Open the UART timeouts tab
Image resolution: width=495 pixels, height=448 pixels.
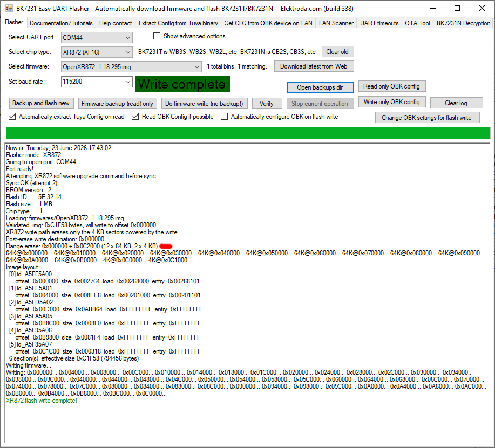coord(379,23)
